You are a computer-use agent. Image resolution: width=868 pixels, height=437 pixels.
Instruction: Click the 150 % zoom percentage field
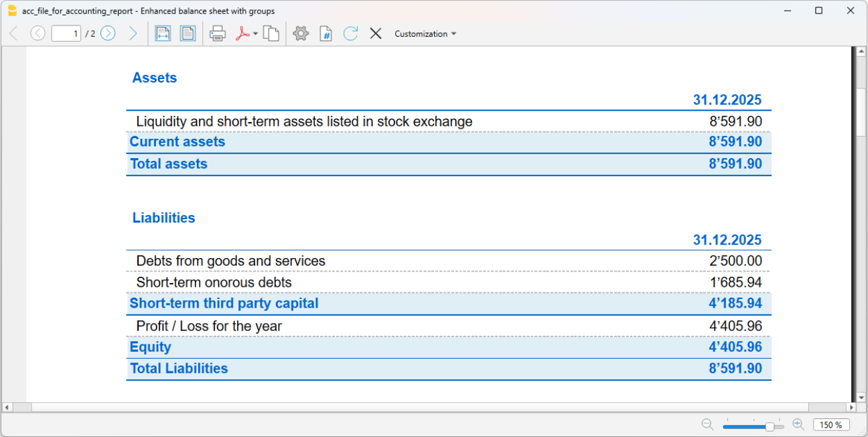pos(831,425)
